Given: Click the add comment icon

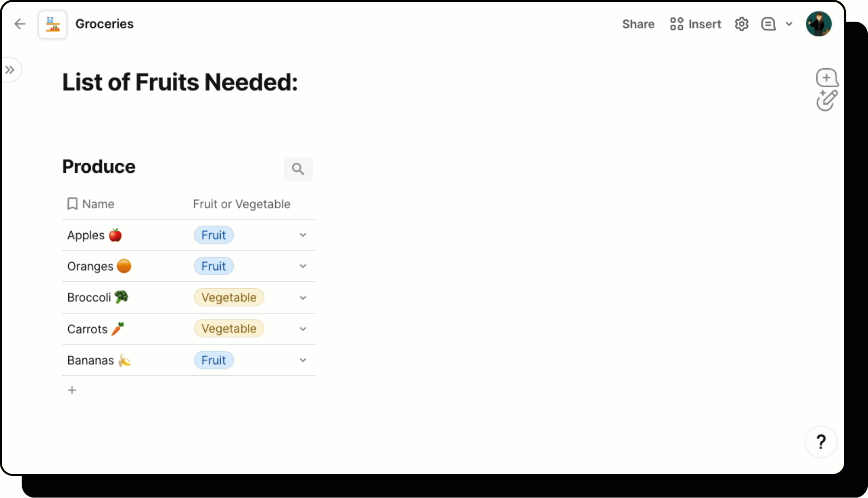Looking at the screenshot, I should pos(827,77).
